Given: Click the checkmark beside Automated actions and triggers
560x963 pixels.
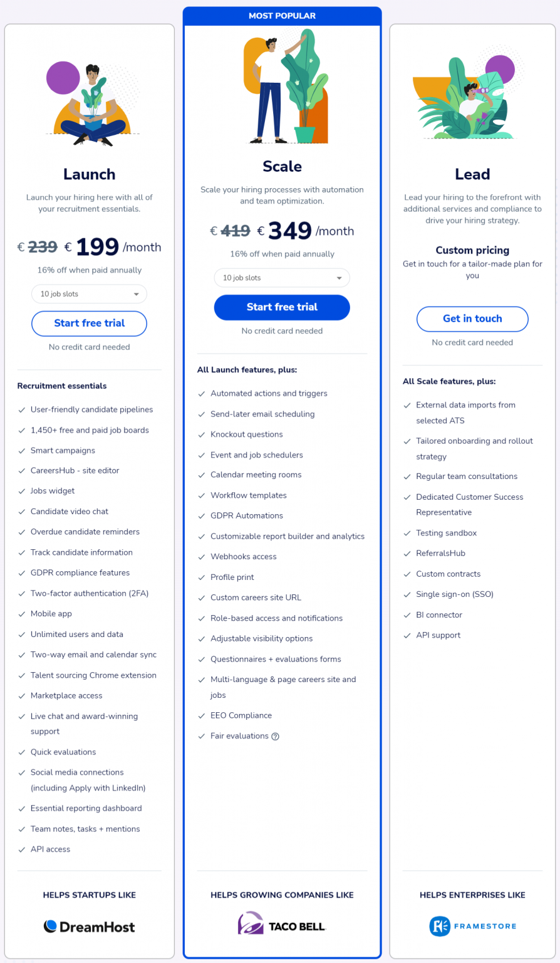Looking at the screenshot, I should click(201, 393).
